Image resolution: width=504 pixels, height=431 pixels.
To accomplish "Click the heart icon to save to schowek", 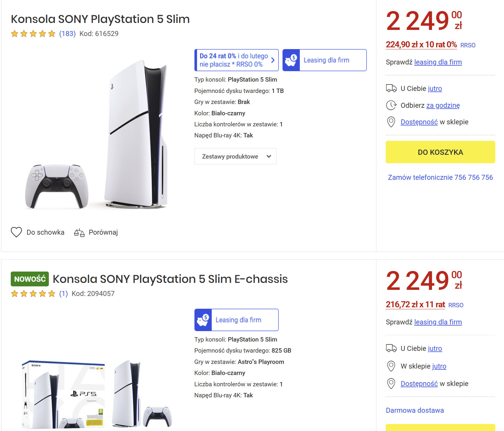I will pos(16,232).
